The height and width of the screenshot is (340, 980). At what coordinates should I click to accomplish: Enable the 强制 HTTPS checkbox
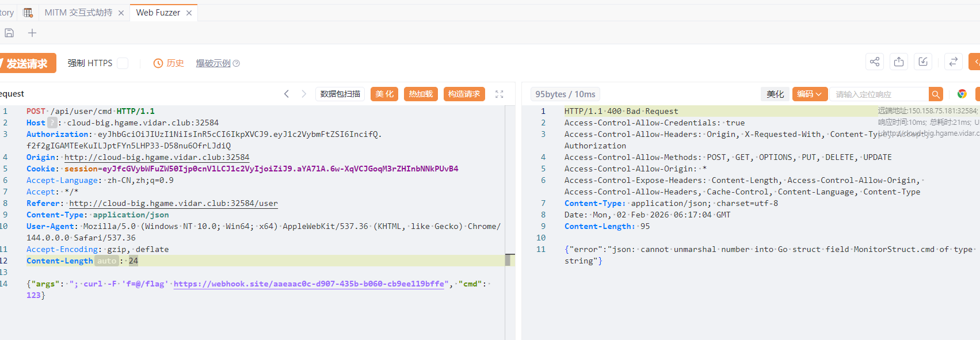pyautogui.click(x=123, y=63)
